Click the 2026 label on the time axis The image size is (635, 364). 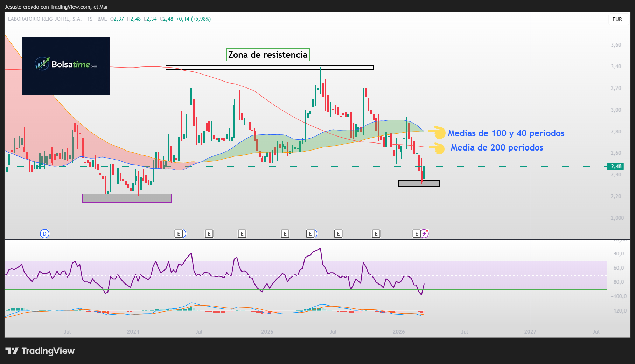pos(399,331)
